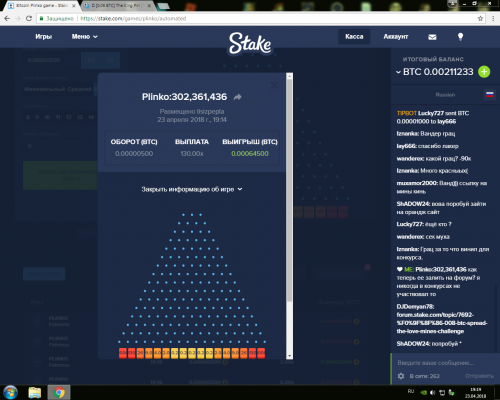Screen dimensions: 500x400
Task: Click the username Lucky727 in TIPBOT message
Action: (x=431, y=113)
